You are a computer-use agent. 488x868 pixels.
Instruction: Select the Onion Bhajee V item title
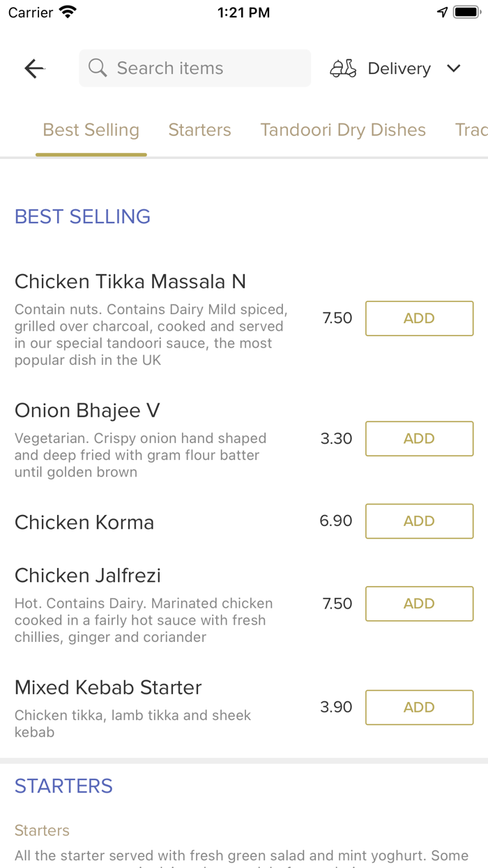[87, 410]
